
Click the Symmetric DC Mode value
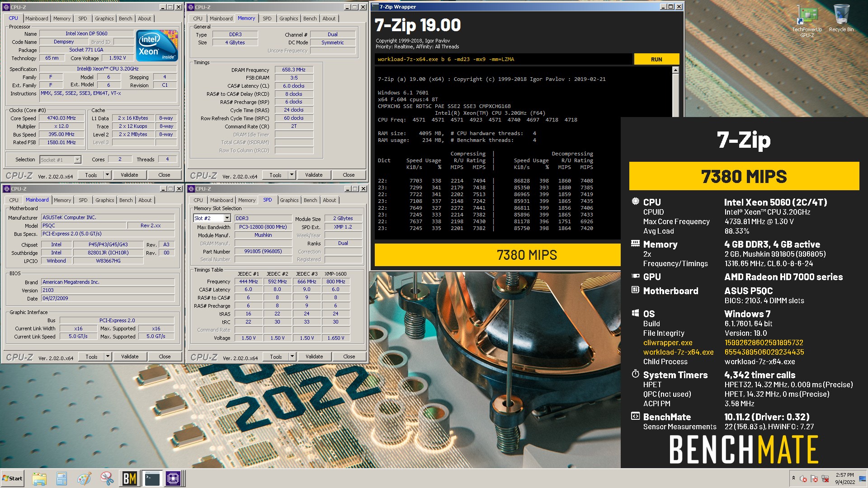(x=333, y=42)
